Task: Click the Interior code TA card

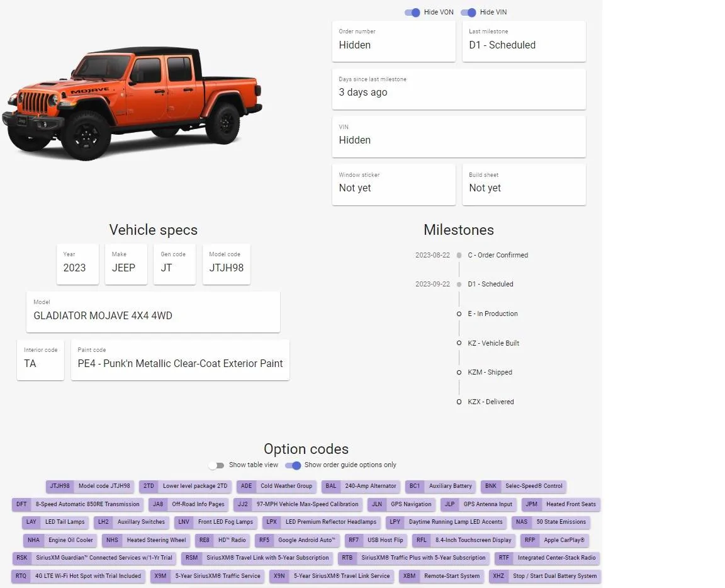Action: point(41,360)
